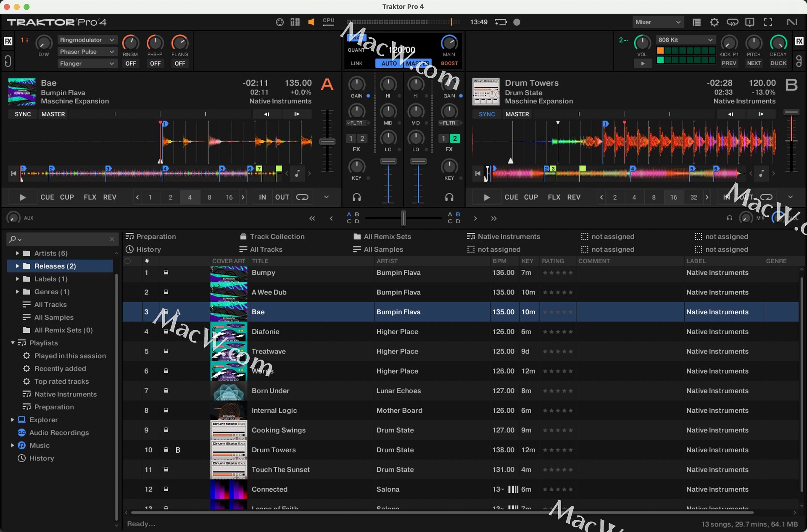Expand Deck A advanced panel chevron

[326, 197]
